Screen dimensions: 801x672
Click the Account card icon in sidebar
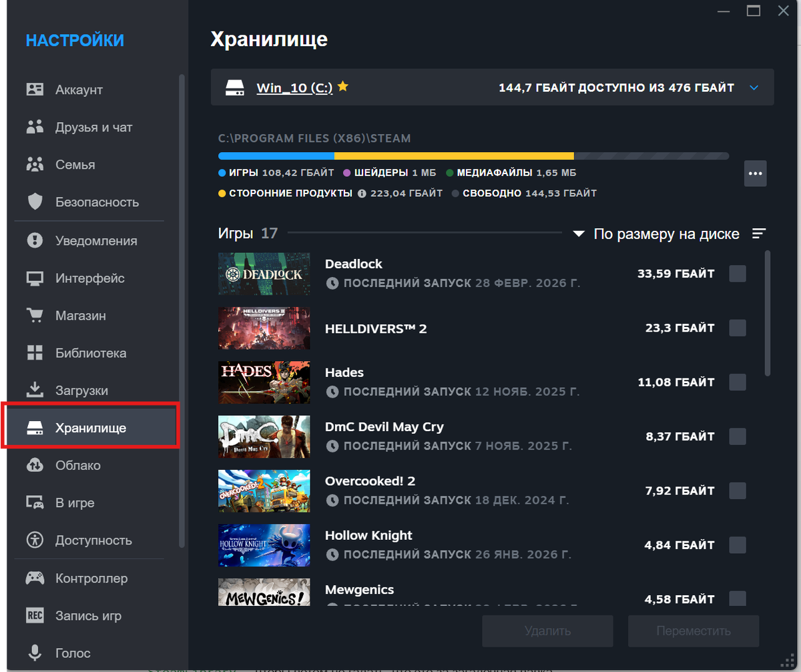pos(35,89)
